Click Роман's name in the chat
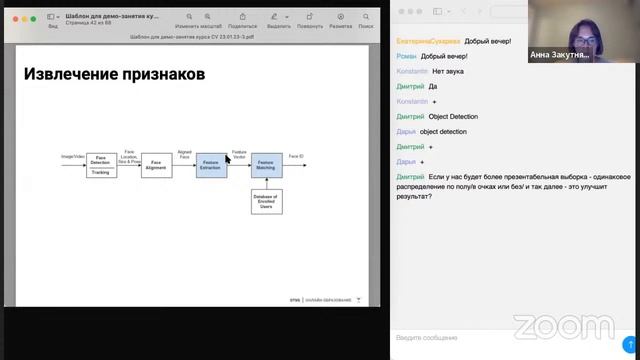640x360 pixels. [x=406, y=56]
